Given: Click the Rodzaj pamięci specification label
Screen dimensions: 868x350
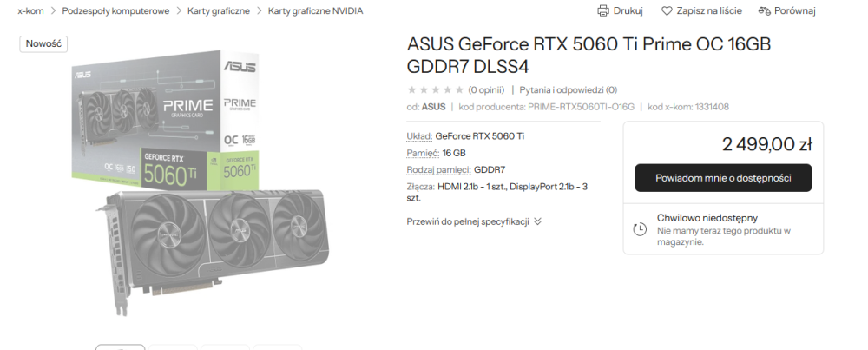Looking at the screenshot, I should (x=439, y=169).
